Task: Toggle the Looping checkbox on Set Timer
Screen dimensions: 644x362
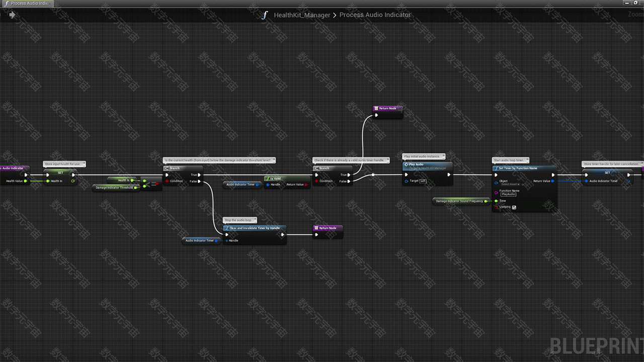Action: coord(514,207)
